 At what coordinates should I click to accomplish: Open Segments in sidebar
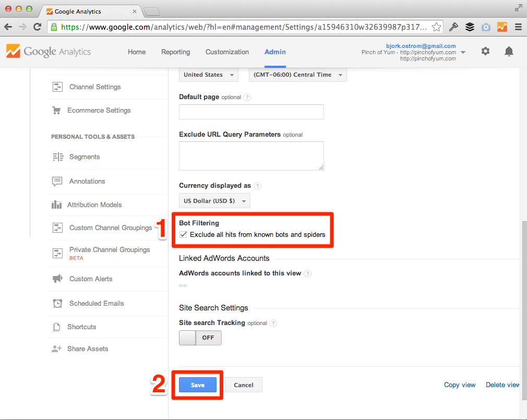point(85,157)
